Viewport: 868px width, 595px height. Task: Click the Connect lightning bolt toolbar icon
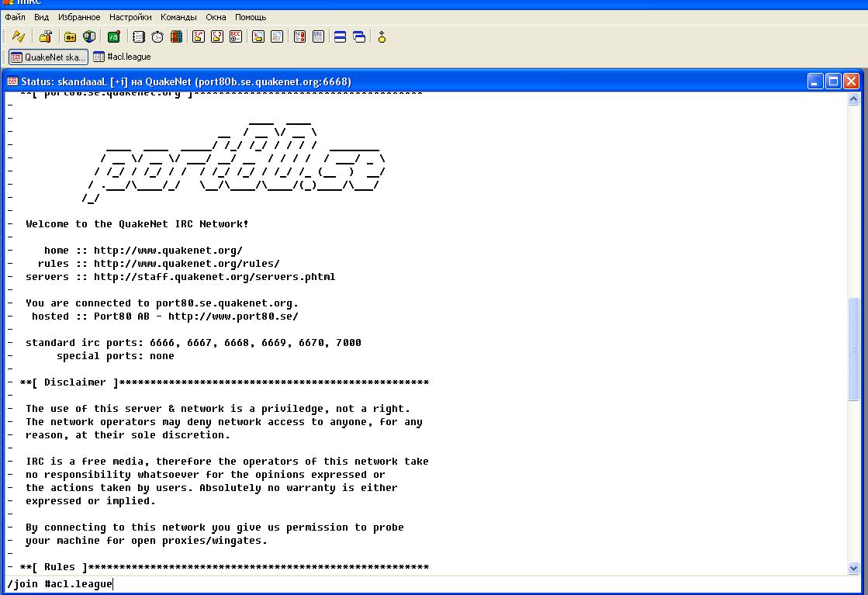(x=19, y=37)
